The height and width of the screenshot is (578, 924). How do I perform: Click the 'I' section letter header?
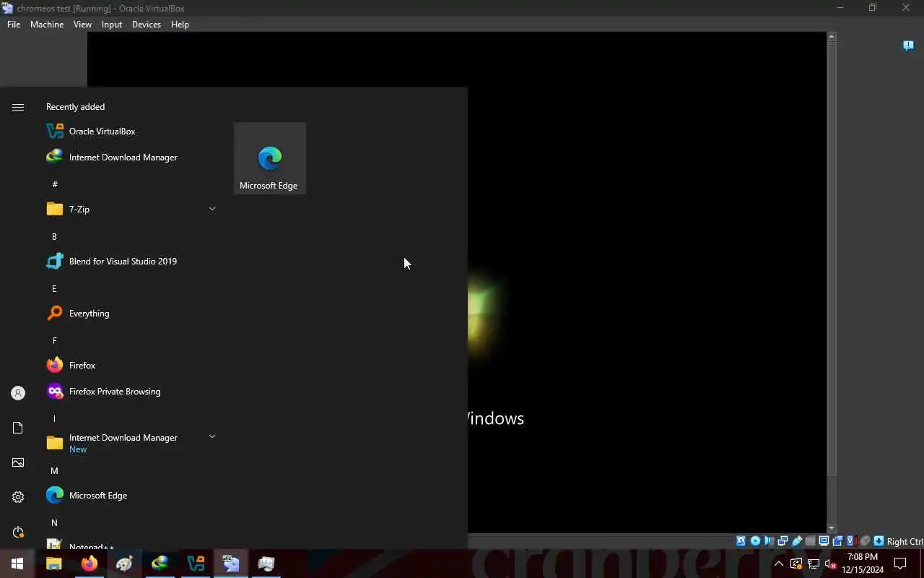[x=54, y=419]
